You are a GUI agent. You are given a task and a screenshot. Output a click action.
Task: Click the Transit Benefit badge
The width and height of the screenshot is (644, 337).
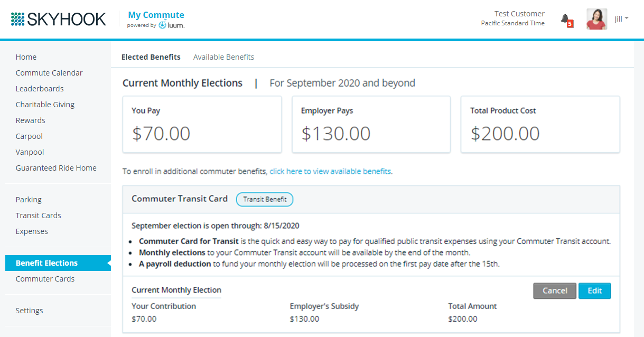[x=265, y=199]
